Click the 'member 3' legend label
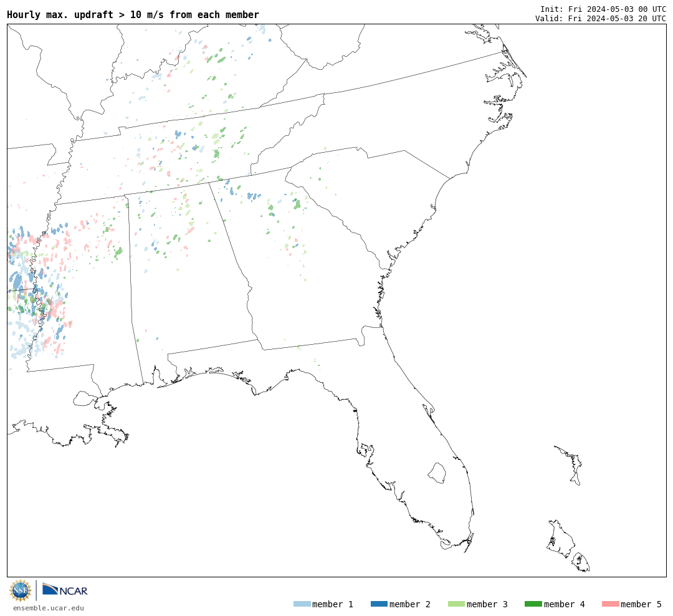 click(x=487, y=604)
